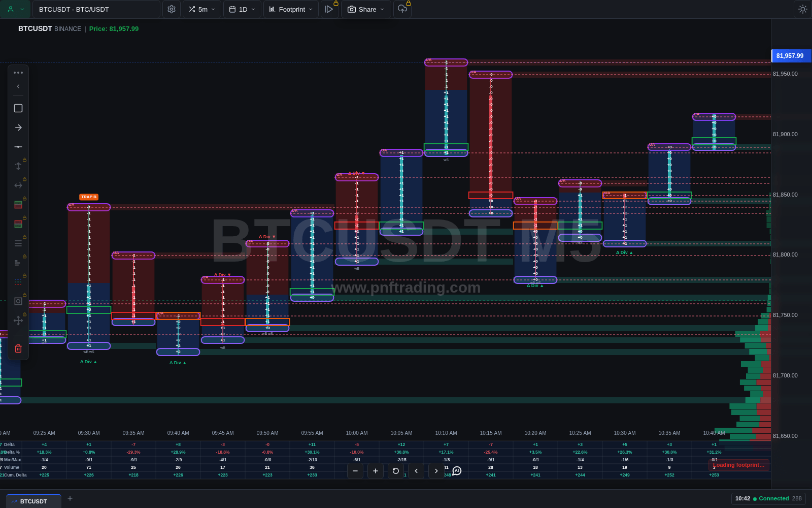The height and width of the screenshot is (508, 812).
Task: Select the locked horizontal measure tool
Action: coord(18,185)
